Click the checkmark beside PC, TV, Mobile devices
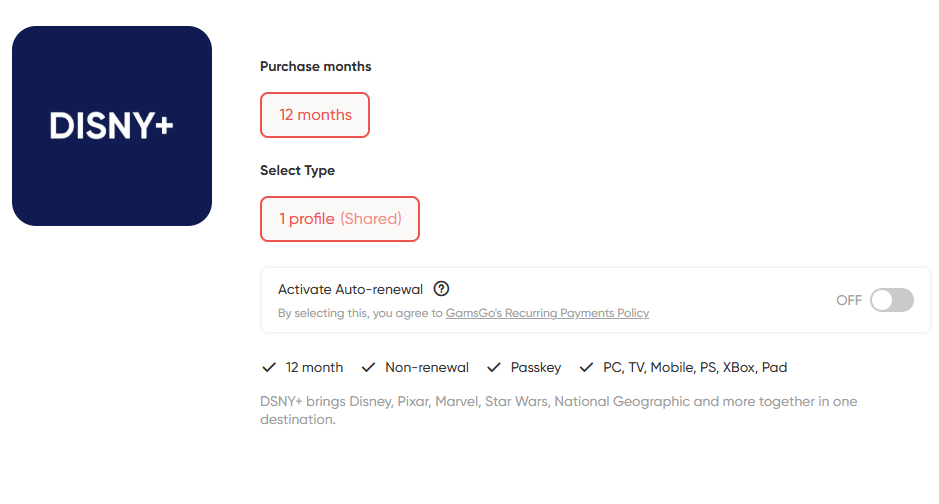Viewport: 939px width, 504px height. click(586, 368)
